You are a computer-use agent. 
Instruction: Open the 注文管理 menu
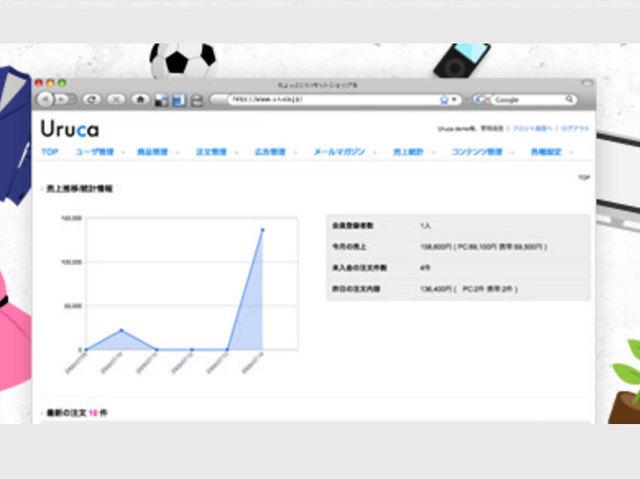pyautogui.click(x=211, y=152)
